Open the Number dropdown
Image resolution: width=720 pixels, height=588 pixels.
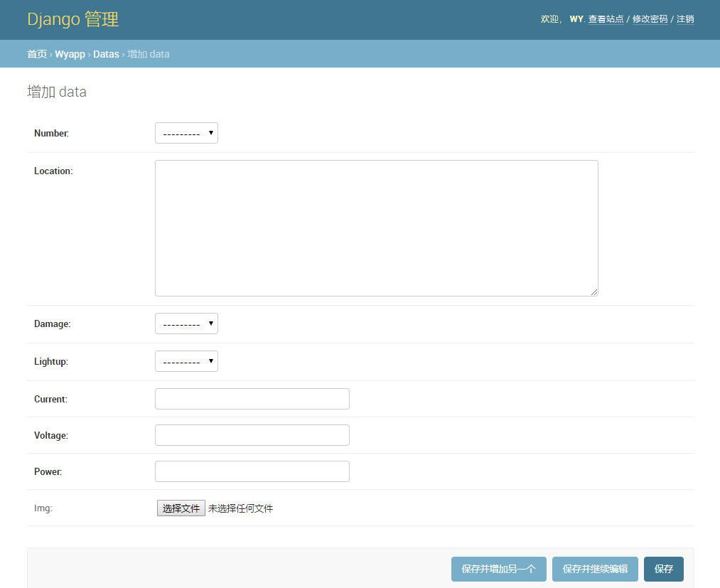[186, 133]
